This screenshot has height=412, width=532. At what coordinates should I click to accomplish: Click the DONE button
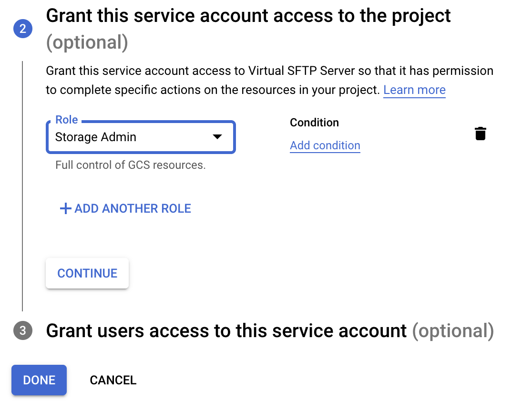(x=39, y=380)
